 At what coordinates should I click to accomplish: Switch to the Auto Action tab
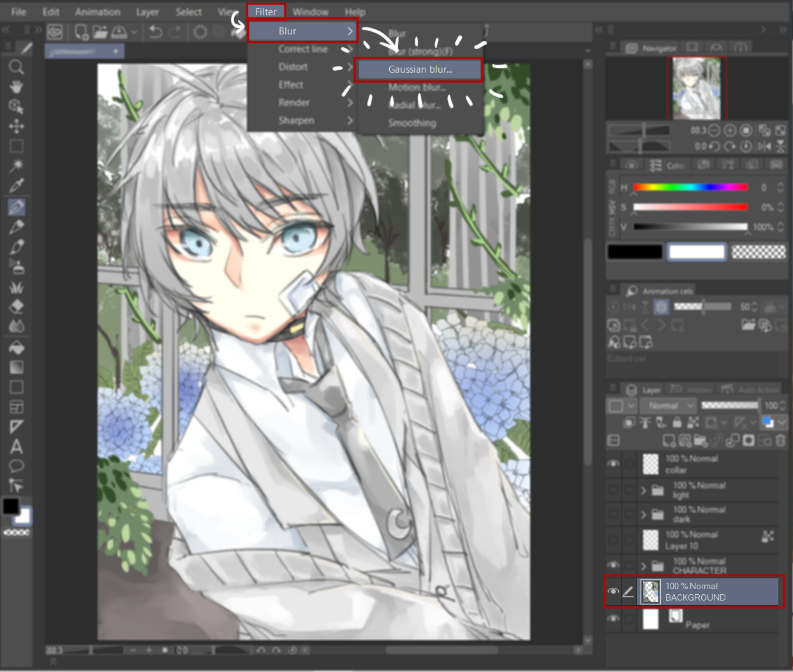pos(750,390)
